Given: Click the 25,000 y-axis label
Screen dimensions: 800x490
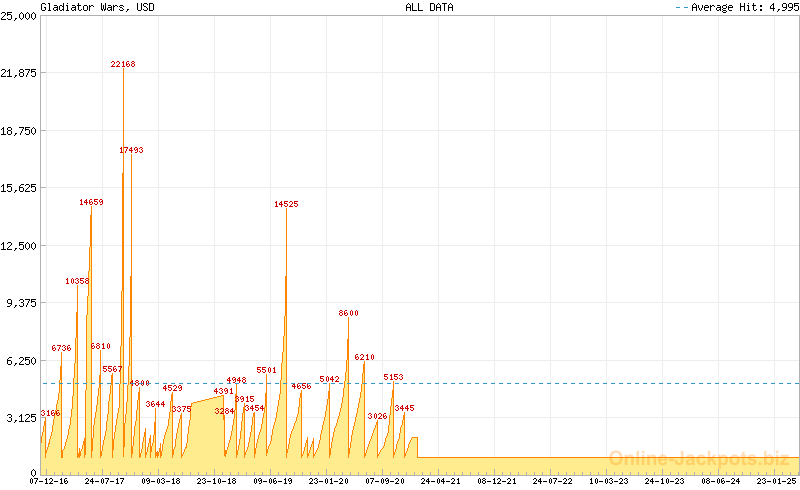Looking at the screenshot, I should (19, 16).
